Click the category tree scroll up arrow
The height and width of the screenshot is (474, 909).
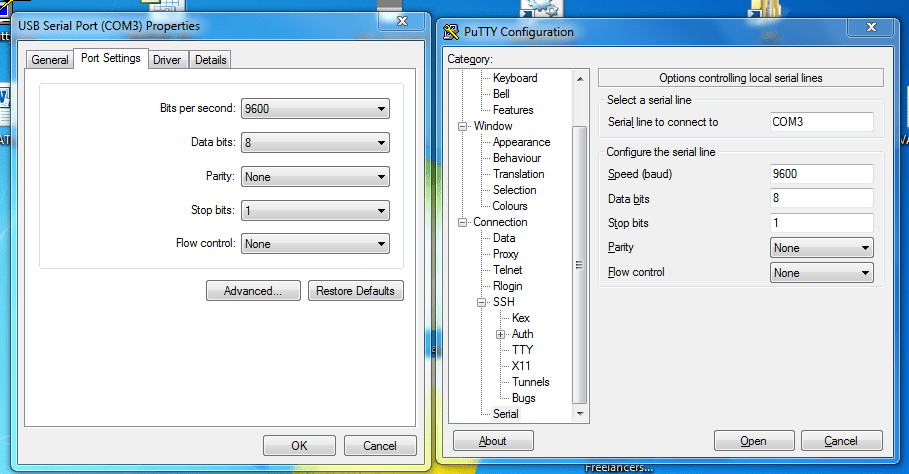(x=580, y=78)
